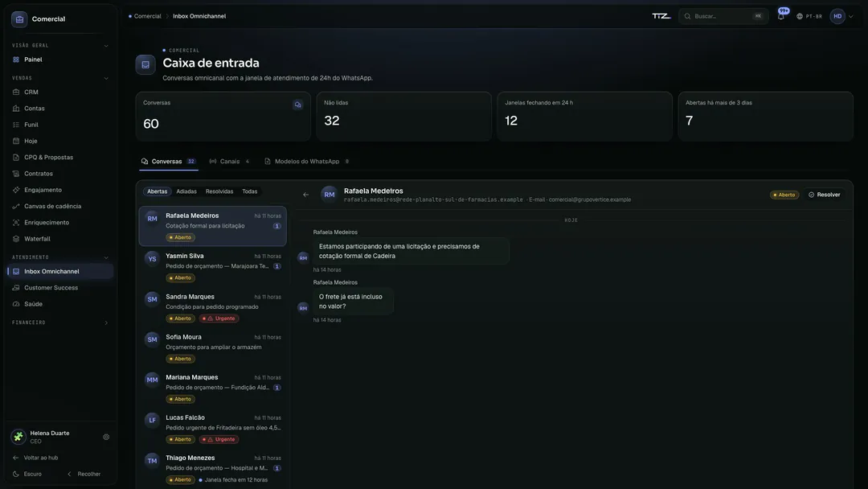Click the Comercial breadcrumb link
This screenshot has height=489, width=868.
coord(147,16)
